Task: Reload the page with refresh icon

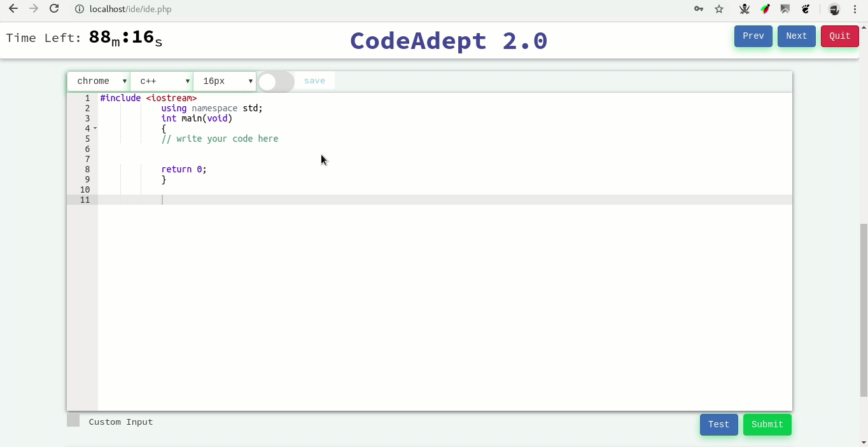Action: 55,9
